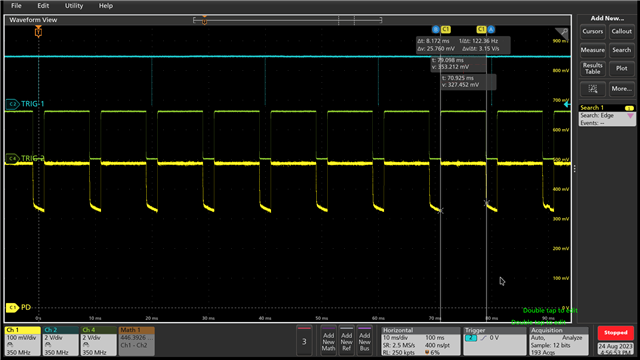Viewport: 640px width, 360px height.
Task: Click Add New Math
Action: click(x=328, y=341)
